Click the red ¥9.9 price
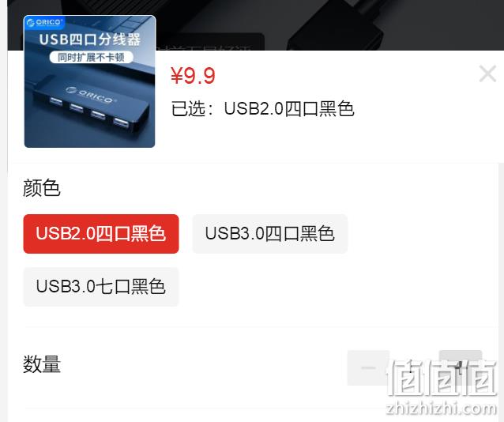 point(193,76)
